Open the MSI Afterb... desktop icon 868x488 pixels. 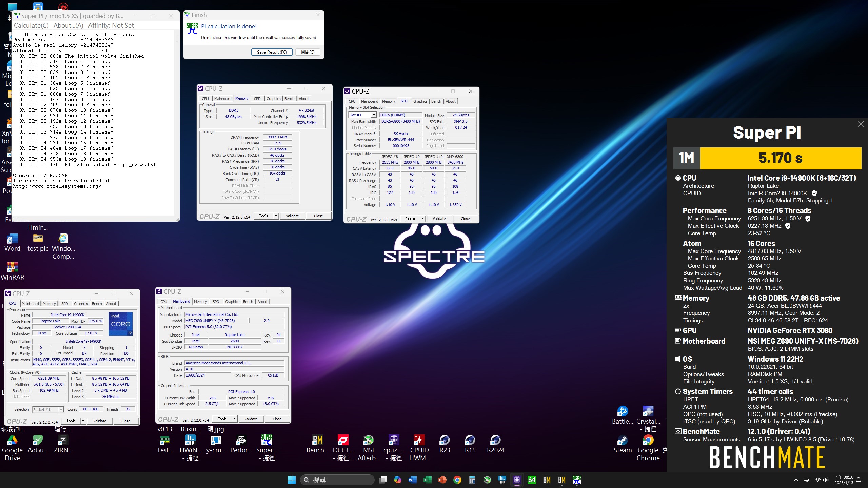point(368,448)
